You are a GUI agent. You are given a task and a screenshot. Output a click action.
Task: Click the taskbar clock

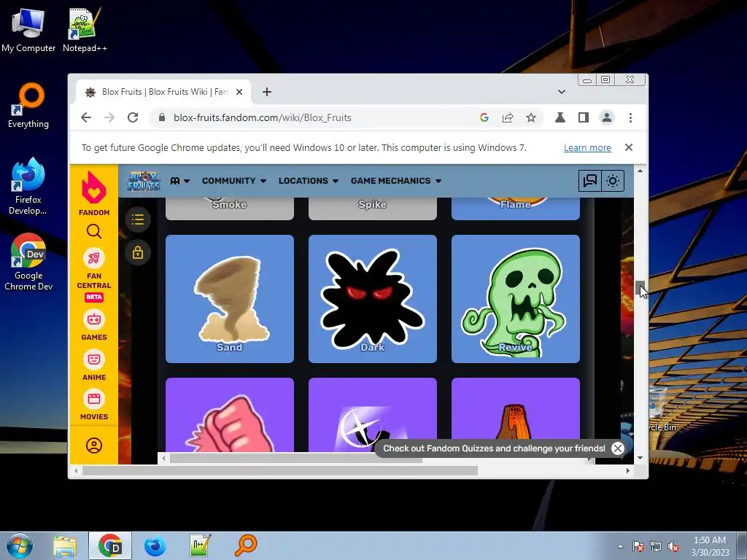point(711,546)
